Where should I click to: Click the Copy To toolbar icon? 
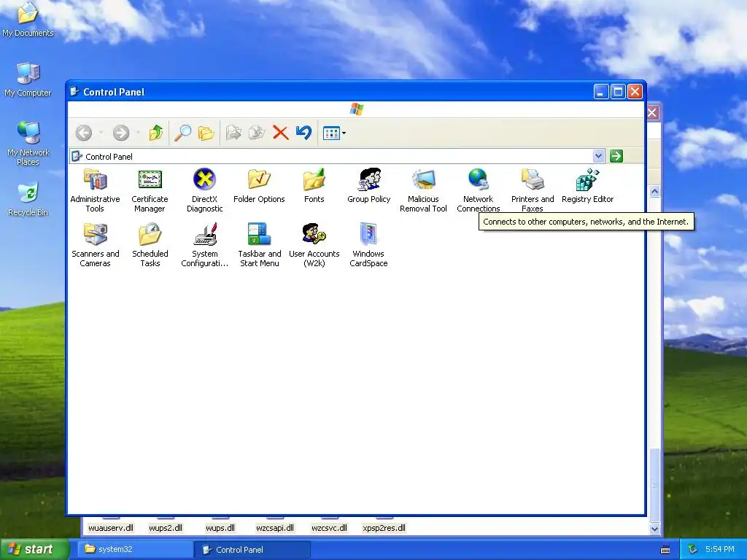[x=257, y=133]
